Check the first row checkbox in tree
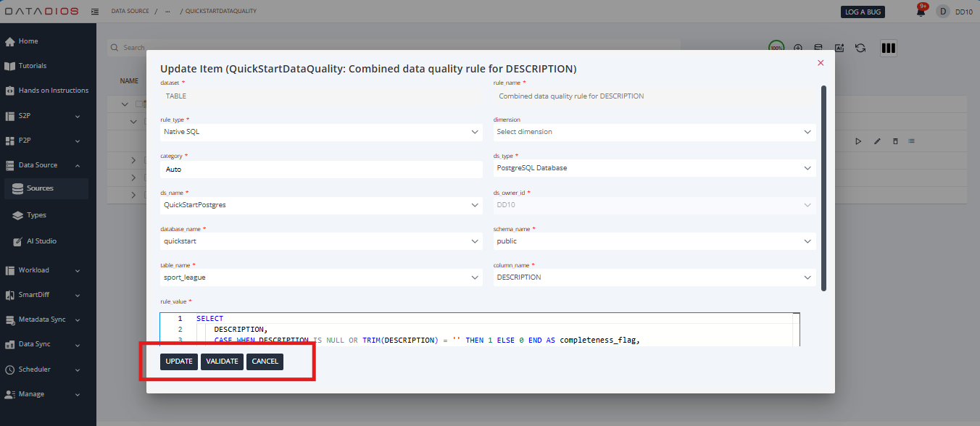980x426 pixels. 140,104
